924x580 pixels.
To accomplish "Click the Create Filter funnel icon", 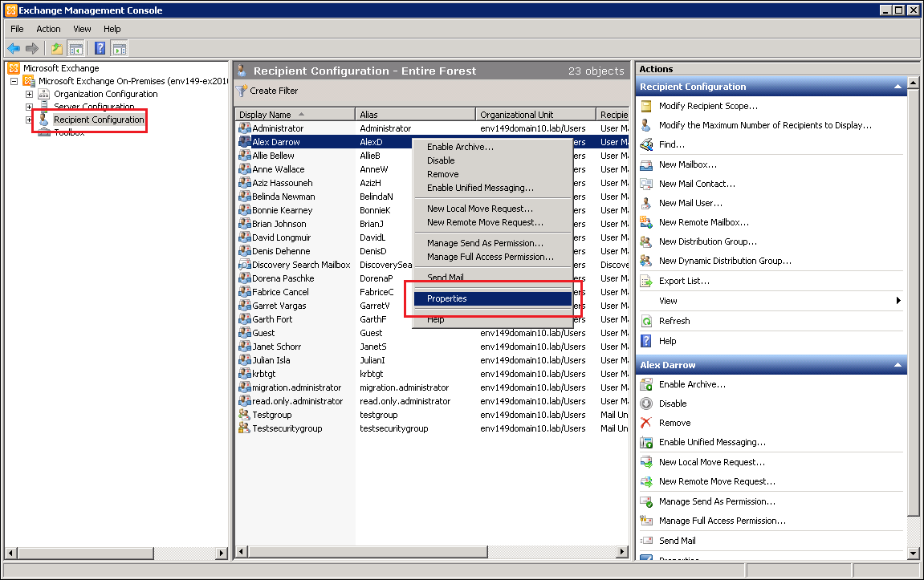I will [241, 91].
